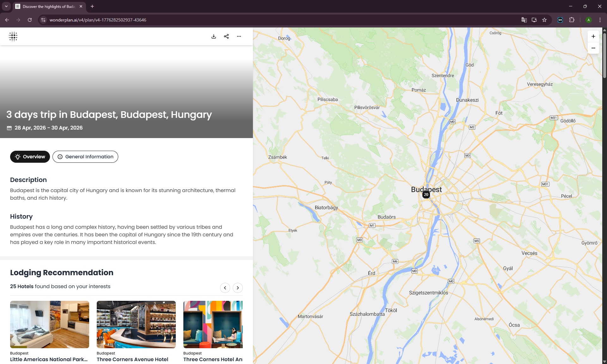Open the browser tab search chevron
The height and width of the screenshot is (364, 607).
(x=6, y=6)
